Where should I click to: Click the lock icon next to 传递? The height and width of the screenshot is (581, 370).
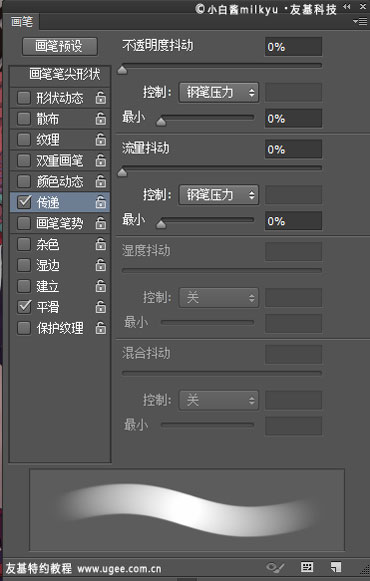pyautogui.click(x=101, y=202)
